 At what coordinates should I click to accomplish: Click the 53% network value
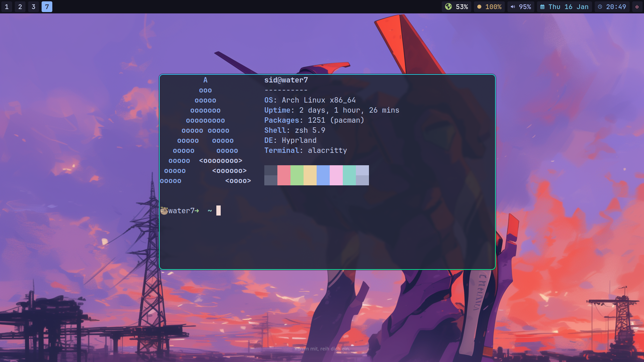tap(462, 7)
